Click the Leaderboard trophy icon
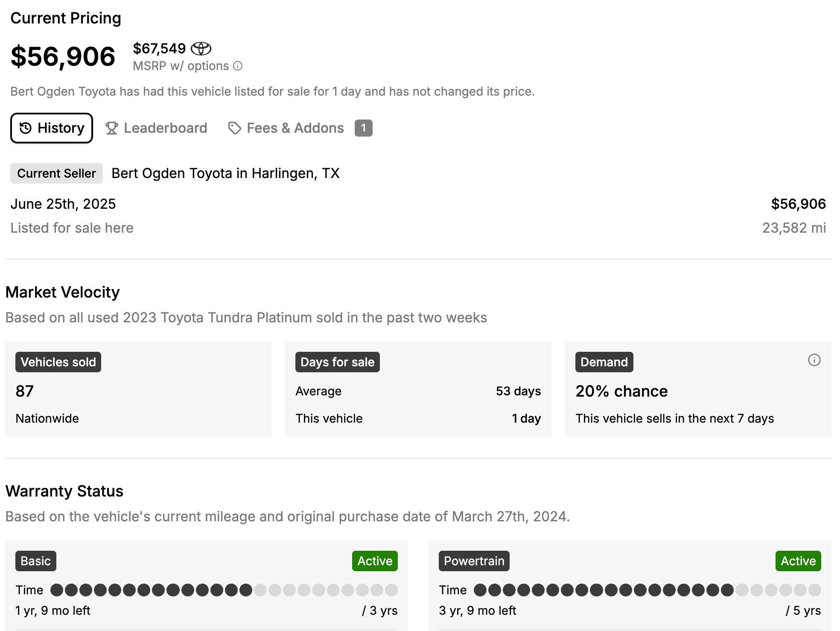The image size is (840, 631). (111, 128)
